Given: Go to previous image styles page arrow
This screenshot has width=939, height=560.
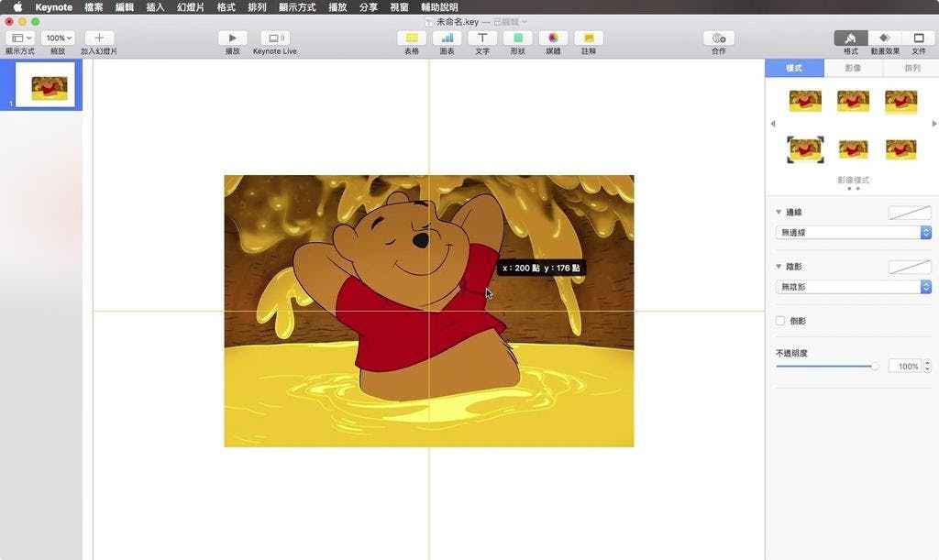Looking at the screenshot, I should [x=772, y=124].
